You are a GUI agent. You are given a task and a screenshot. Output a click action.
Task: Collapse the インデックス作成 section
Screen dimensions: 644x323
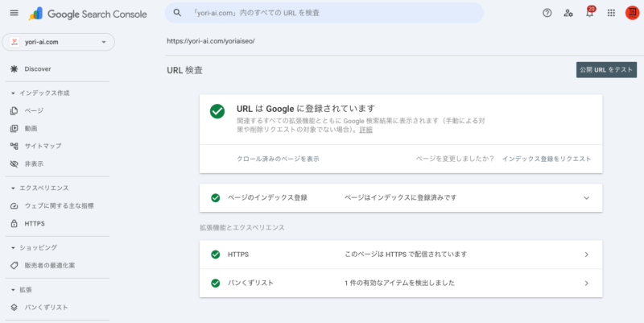click(13, 93)
